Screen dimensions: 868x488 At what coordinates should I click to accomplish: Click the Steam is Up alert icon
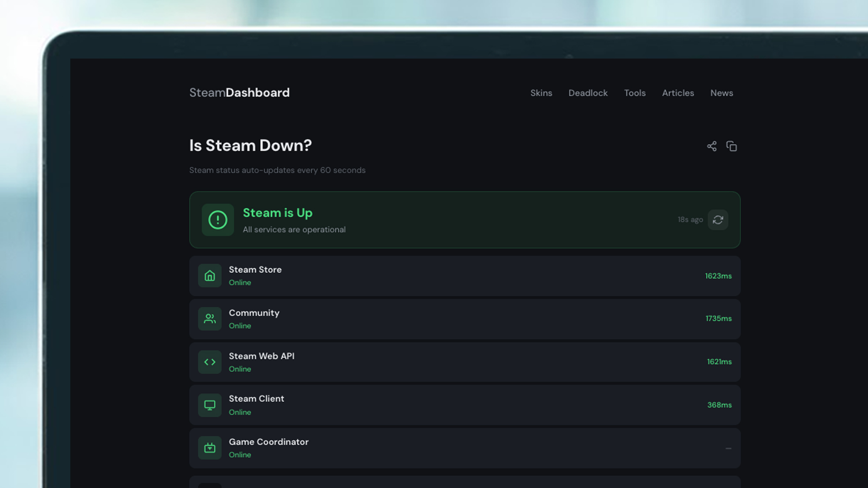click(218, 220)
